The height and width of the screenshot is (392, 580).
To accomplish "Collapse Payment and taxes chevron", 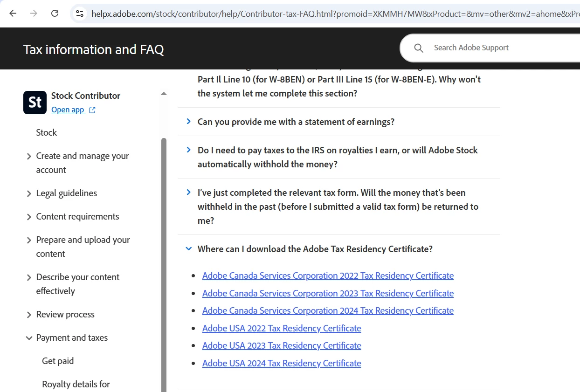I will click(29, 338).
